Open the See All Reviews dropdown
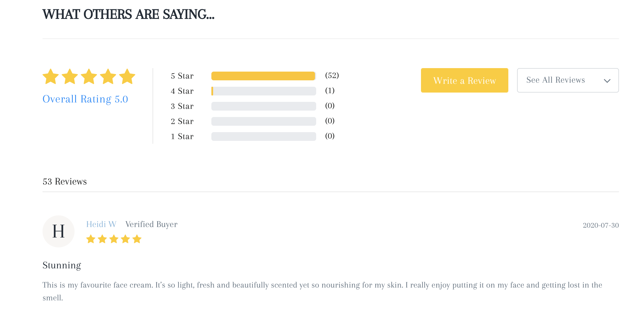The height and width of the screenshot is (319, 644). click(567, 80)
